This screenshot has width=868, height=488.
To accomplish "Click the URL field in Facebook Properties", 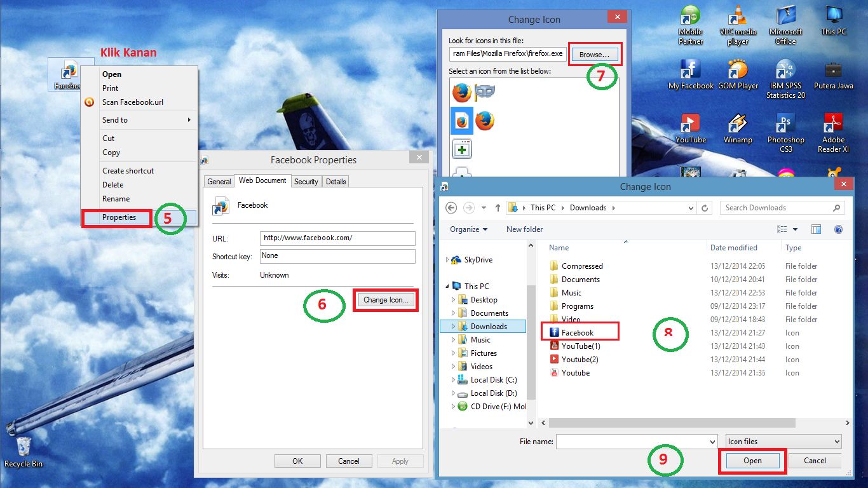I will [337, 238].
